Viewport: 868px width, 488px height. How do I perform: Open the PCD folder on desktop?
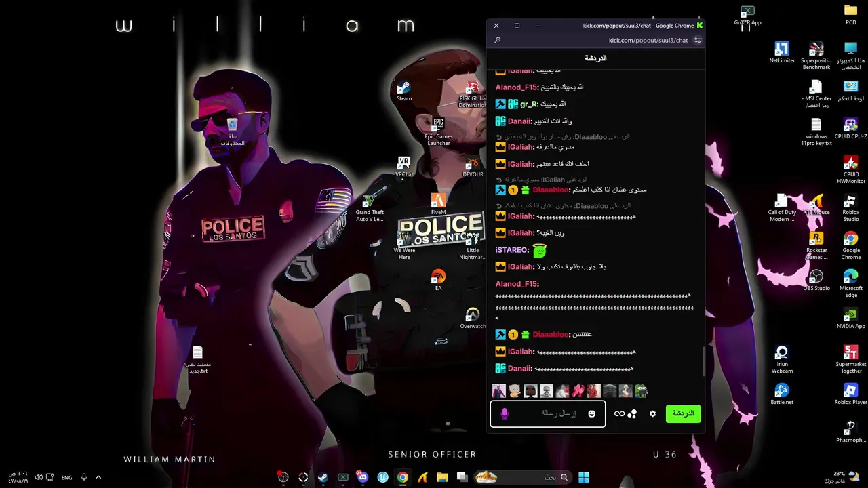click(x=851, y=15)
